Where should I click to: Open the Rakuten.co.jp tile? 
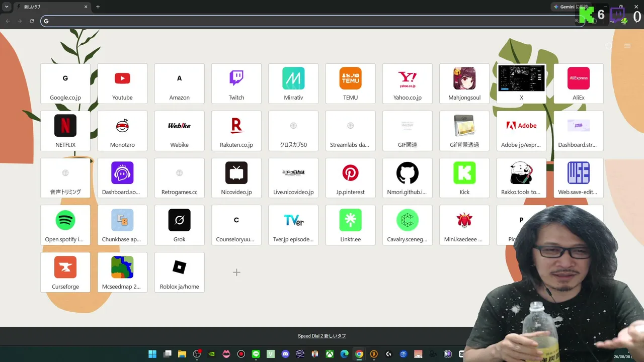coord(236,131)
